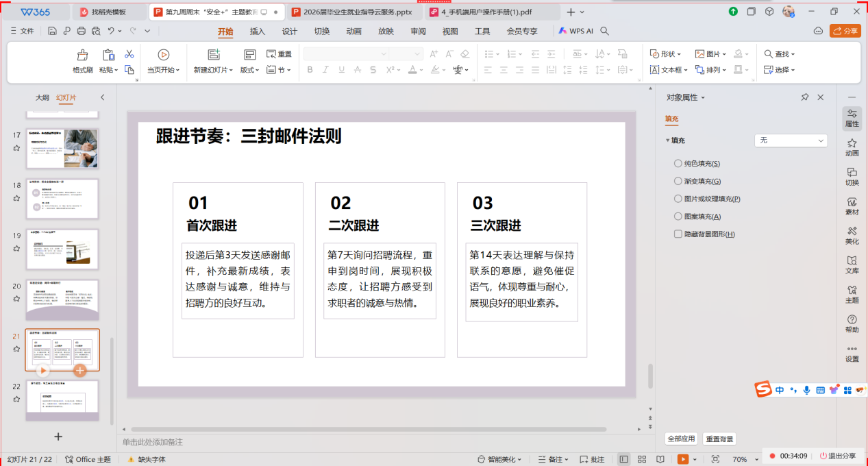The height and width of the screenshot is (466, 868).
Task: Click the font color button
Action: [413, 70]
